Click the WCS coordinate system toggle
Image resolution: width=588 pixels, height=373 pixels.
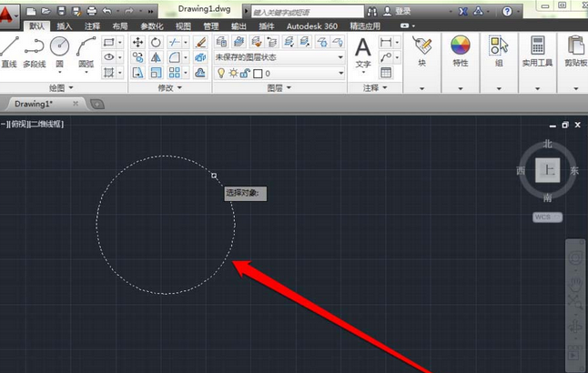pyautogui.click(x=547, y=217)
